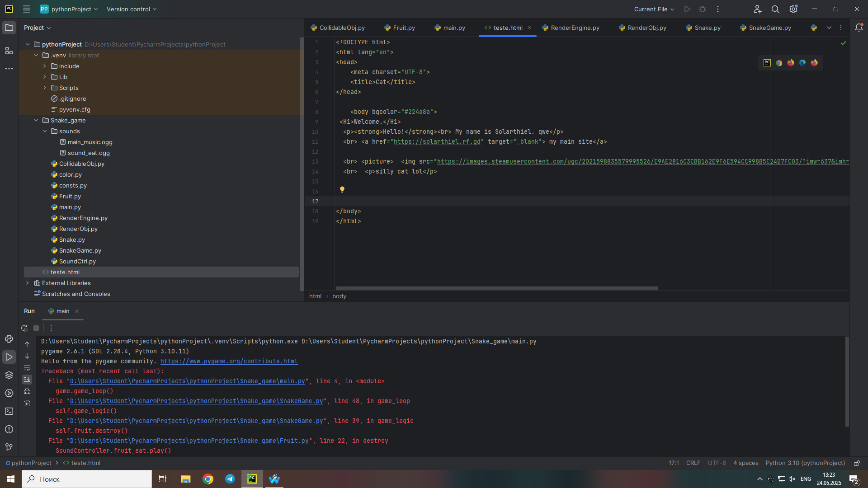The height and width of the screenshot is (488, 868).
Task: Open the Current File run configuration dropdown
Action: click(654, 9)
